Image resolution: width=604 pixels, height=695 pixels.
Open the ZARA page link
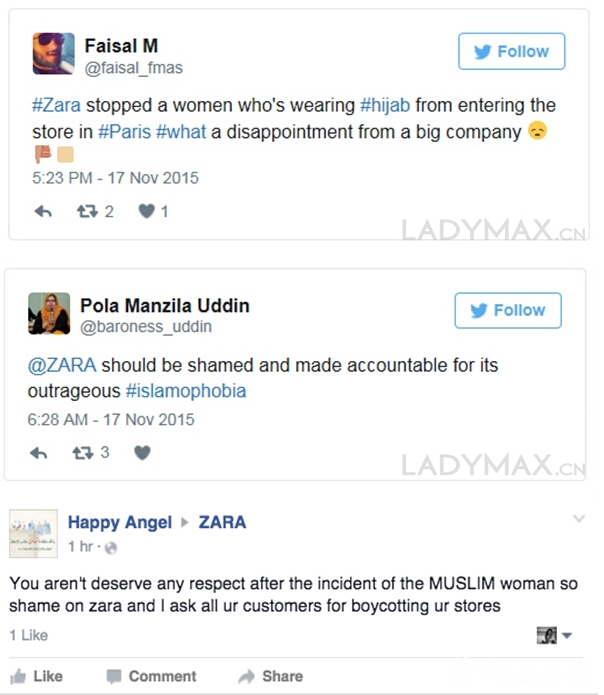[222, 523]
